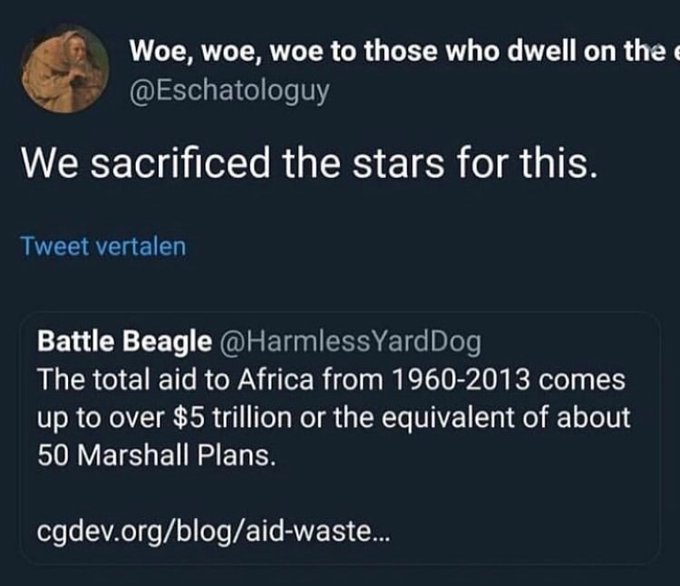
Task: Click "Tweet vertalen" to translate the tweet
Action: (104, 246)
